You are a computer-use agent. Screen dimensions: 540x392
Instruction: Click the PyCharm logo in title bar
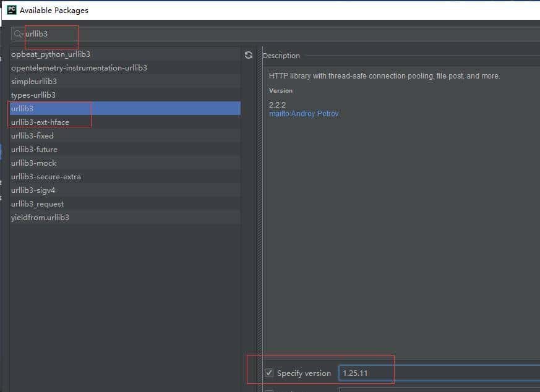11,10
